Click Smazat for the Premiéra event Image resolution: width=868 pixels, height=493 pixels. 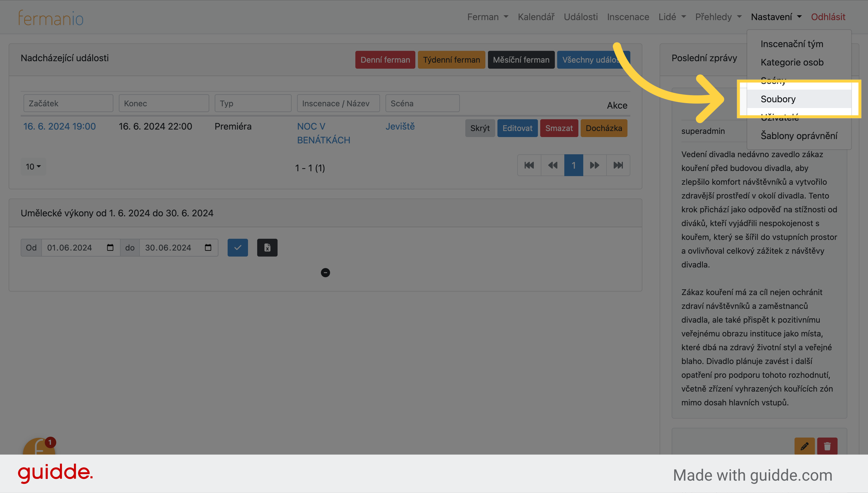tap(559, 128)
